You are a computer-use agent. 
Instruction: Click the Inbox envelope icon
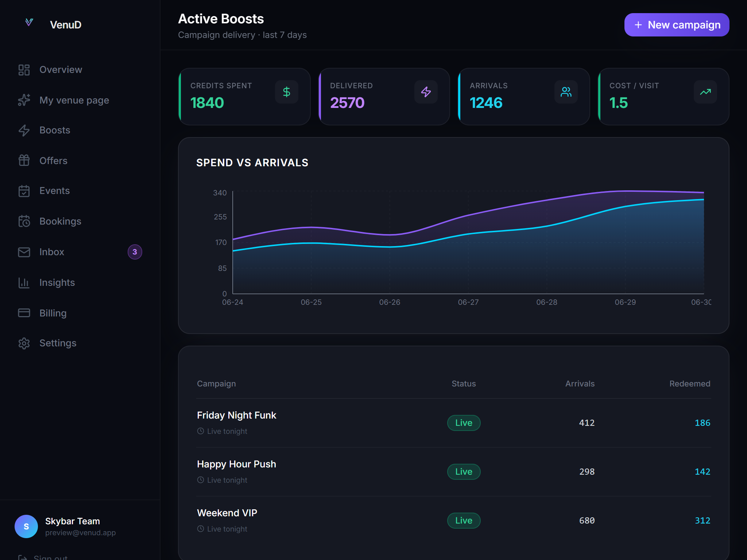point(24,252)
